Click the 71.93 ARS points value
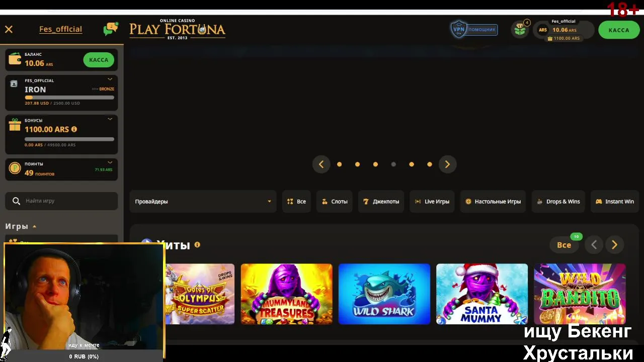Screen dimensions: 644x362 point(104,170)
